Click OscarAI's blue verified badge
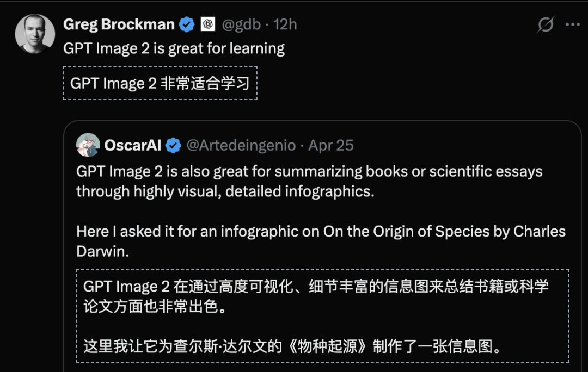The image size is (588, 372). (x=173, y=146)
